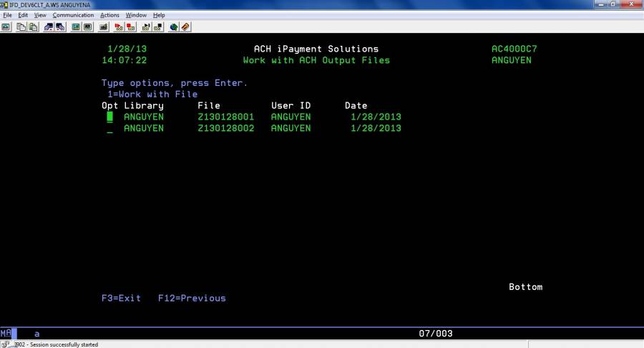The height and width of the screenshot is (348, 644).
Task: Click the Opt field for file Z130128001
Action: (110, 117)
